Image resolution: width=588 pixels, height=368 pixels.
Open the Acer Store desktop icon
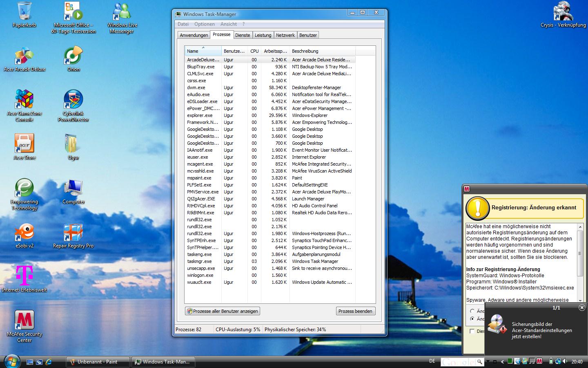coord(24,146)
